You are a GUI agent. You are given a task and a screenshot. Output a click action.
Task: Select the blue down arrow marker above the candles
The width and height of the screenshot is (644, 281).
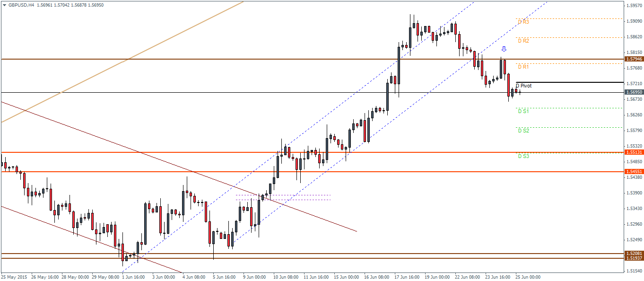coord(504,49)
